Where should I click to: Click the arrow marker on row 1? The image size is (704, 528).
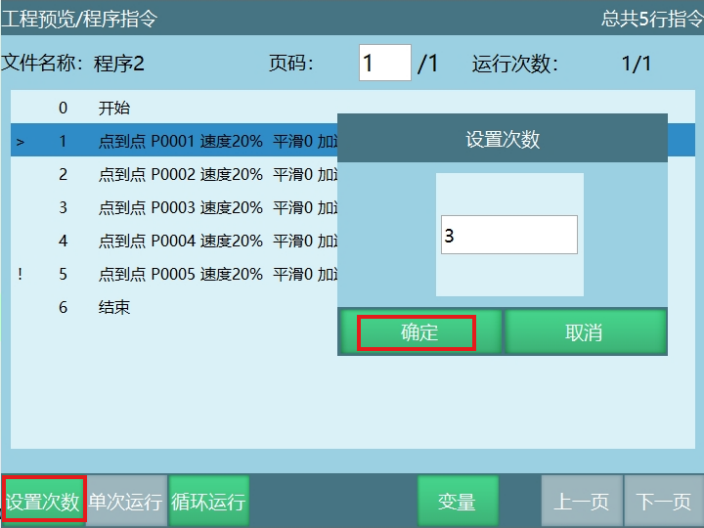(20, 142)
